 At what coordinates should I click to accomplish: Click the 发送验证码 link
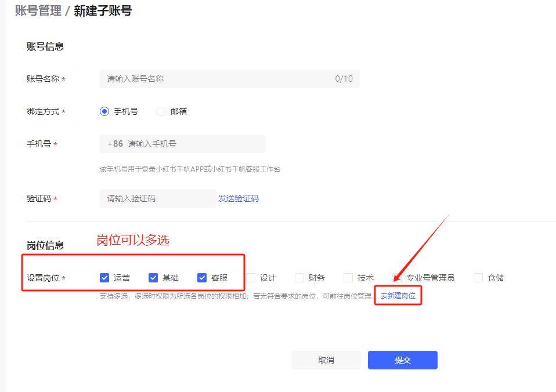(239, 198)
